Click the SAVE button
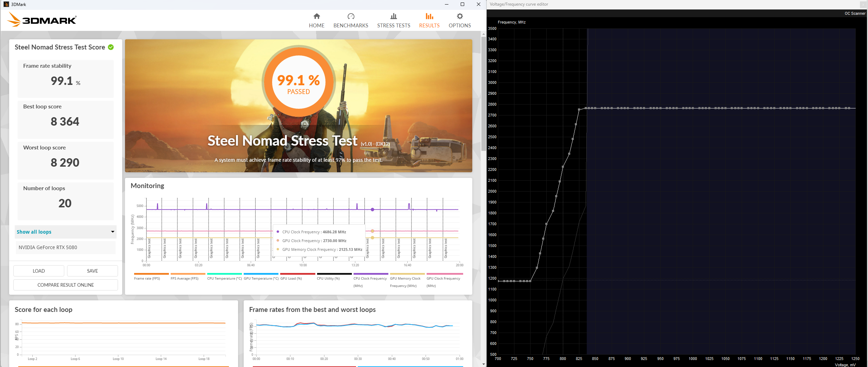868x367 pixels. pos(92,271)
